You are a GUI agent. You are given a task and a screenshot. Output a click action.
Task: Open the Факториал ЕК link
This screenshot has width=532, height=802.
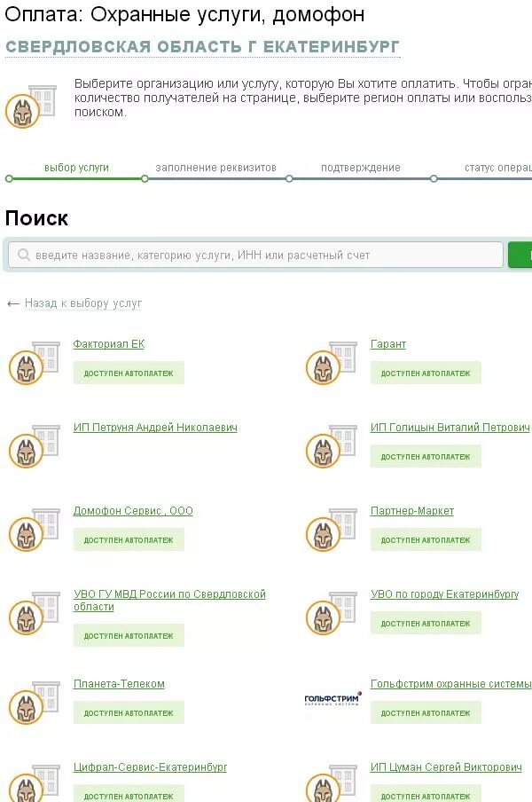coord(109,343)
